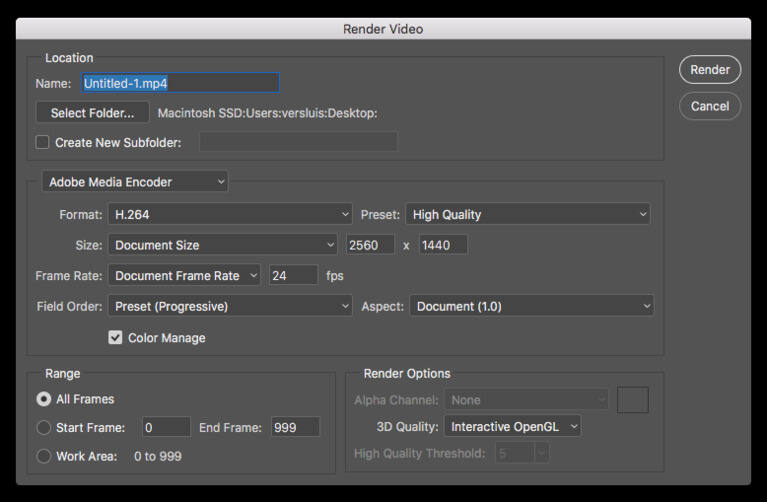Click the Alpha Channel dropdown showing None

click(526, 400)
